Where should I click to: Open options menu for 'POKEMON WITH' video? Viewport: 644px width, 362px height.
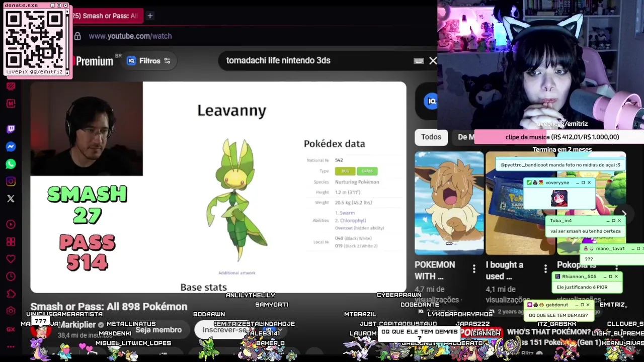pos(474,269)
